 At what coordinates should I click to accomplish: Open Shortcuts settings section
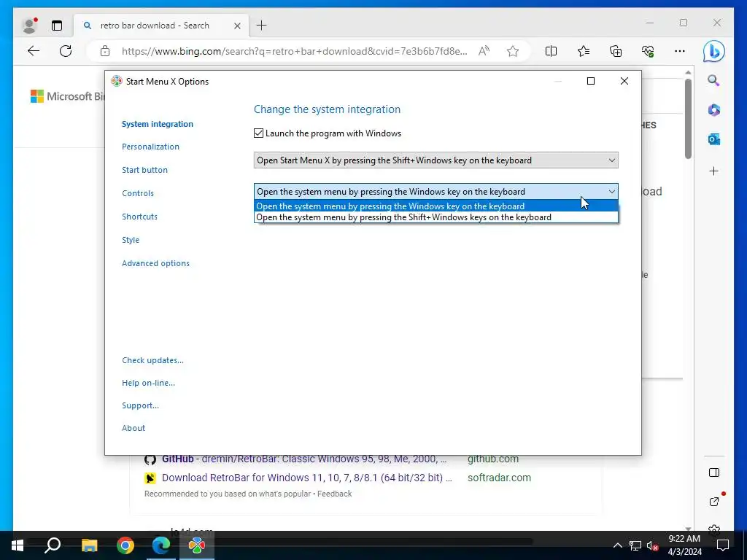[139, 217]
